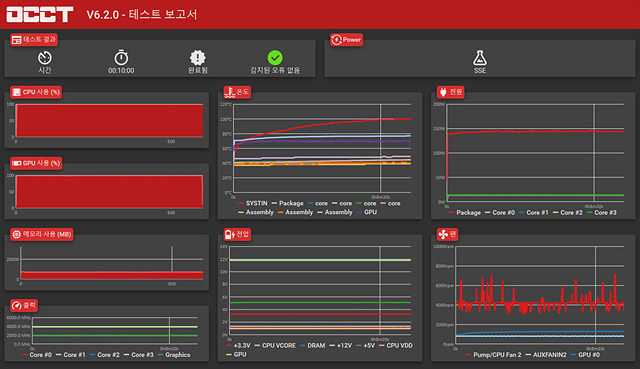The image size is (640, 369).
Task: Click the red GPU usage graph area
Action: [109, 191]
